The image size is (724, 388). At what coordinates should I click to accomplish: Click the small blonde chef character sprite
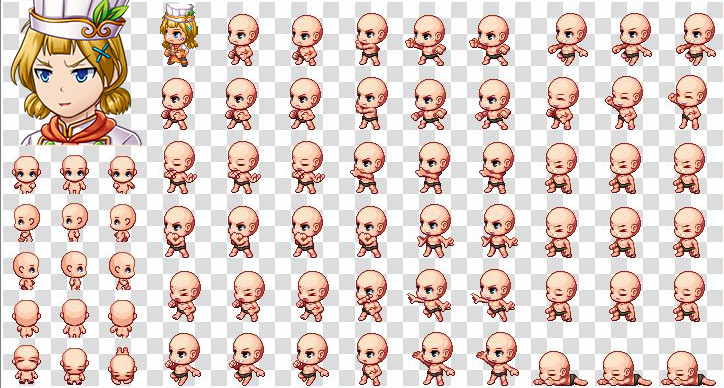pos(179,35)
